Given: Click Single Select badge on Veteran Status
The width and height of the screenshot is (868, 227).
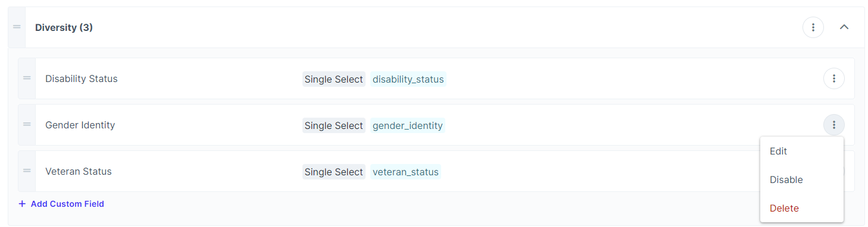Looking at the screenshot, I should (x=334, y=172).
